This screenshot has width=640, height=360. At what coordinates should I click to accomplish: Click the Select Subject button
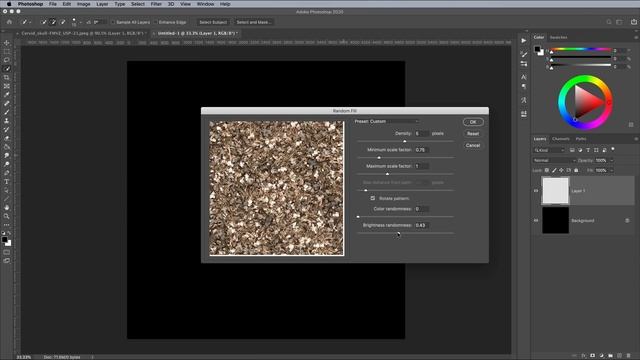(213, 22)
